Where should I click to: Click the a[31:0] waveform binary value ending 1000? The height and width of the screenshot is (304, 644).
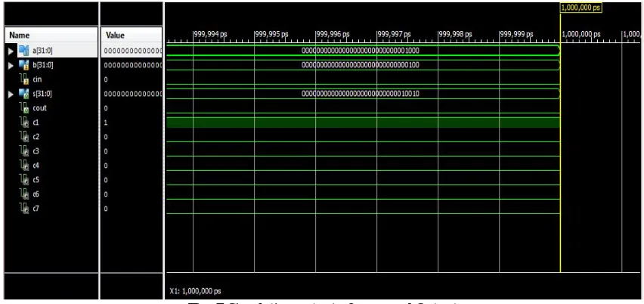(x=361, y=51)
